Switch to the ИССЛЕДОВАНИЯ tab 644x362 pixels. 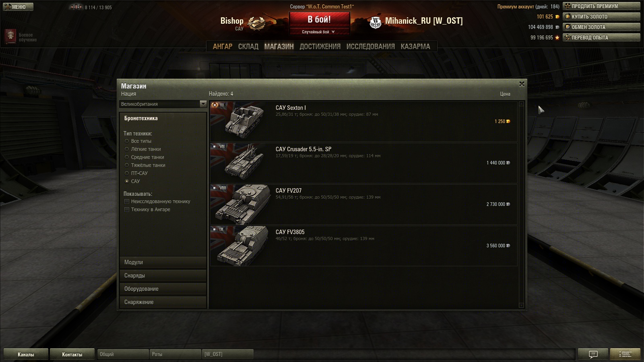tap(370, 46)
